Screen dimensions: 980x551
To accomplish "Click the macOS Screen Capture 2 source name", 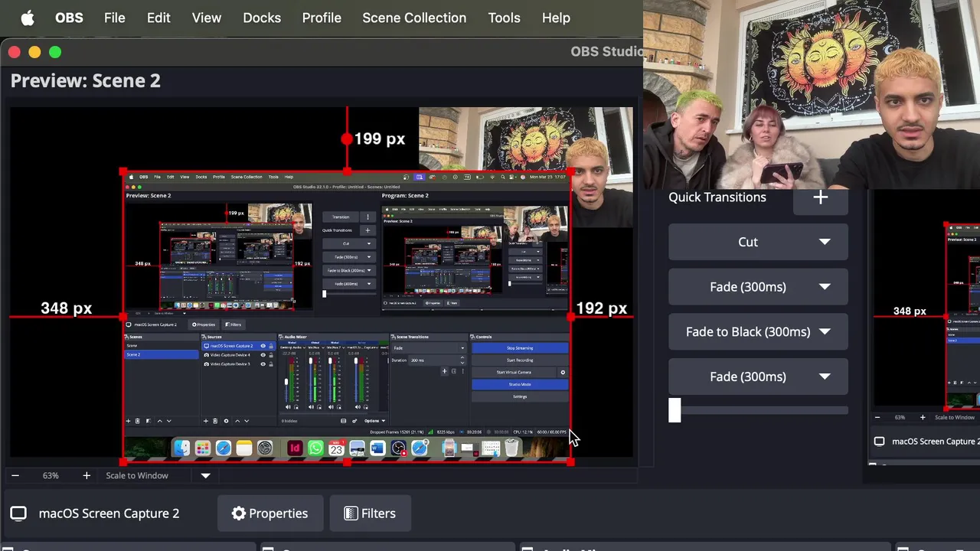I will point(109,514).
